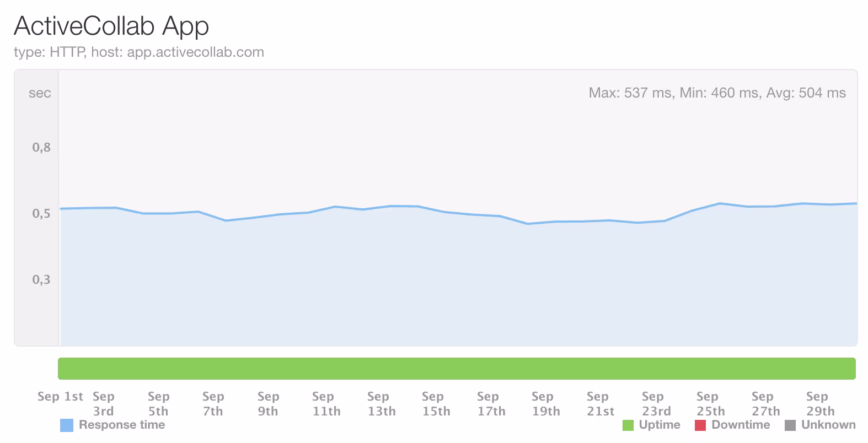Click the 0,8 y-axis label
This screenshot has width=868, height=443.
point(41,148)
